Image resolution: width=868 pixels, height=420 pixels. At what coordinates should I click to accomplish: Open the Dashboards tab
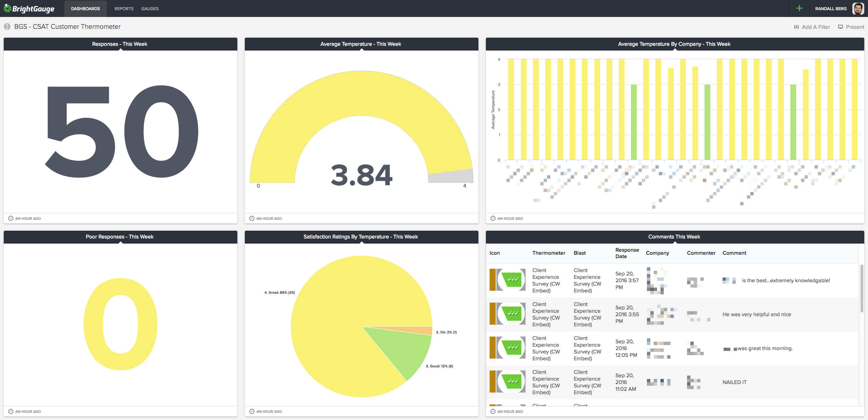85,8
